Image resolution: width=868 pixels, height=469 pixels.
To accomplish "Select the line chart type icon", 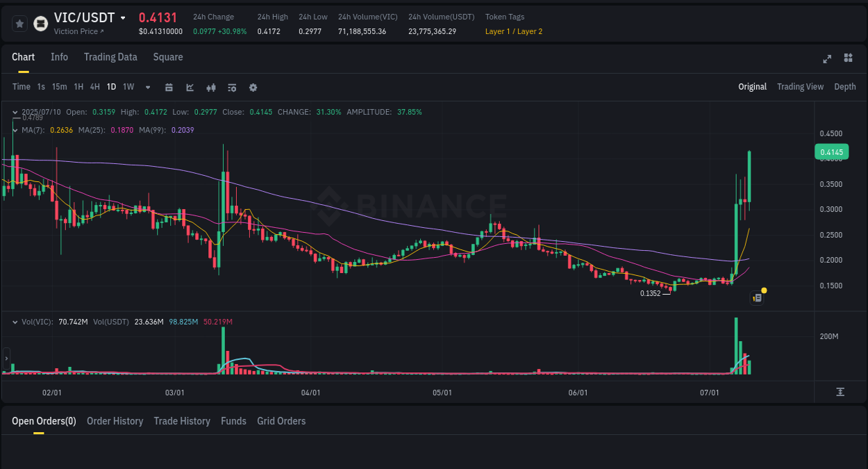I will coord(189,87).
